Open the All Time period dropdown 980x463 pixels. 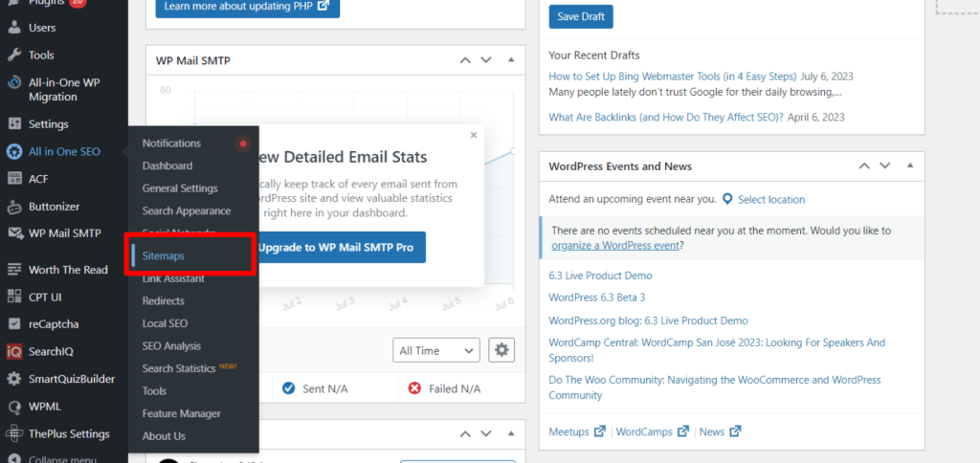pos(436,350)
